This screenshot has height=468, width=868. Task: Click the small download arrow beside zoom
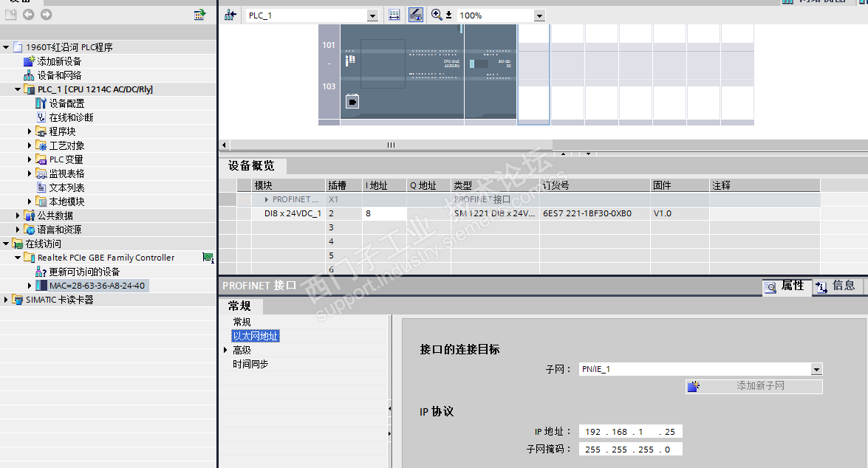449,16
